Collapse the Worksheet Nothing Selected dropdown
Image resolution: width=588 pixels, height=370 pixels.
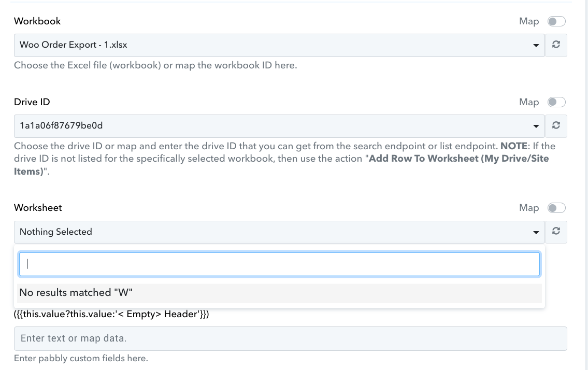279,232
